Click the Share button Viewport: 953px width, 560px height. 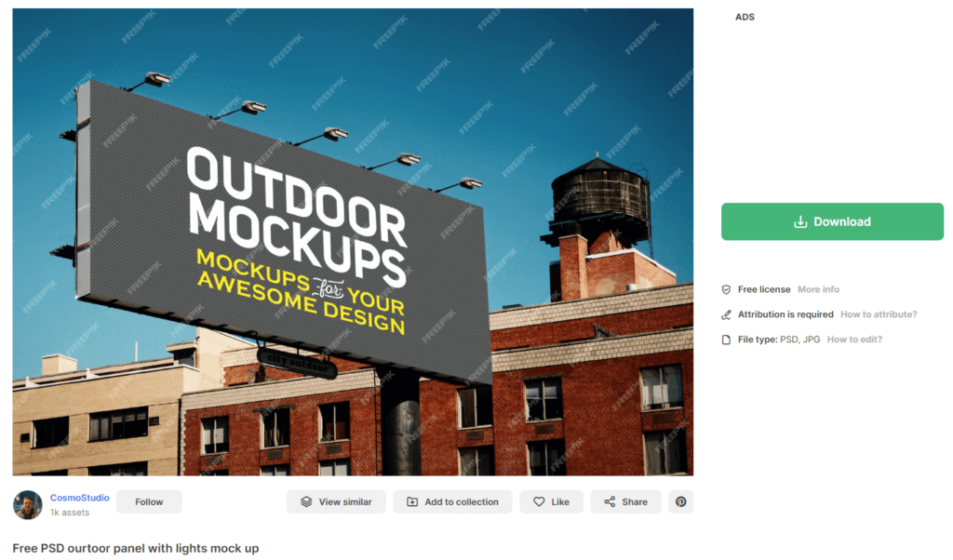point(625,501)
